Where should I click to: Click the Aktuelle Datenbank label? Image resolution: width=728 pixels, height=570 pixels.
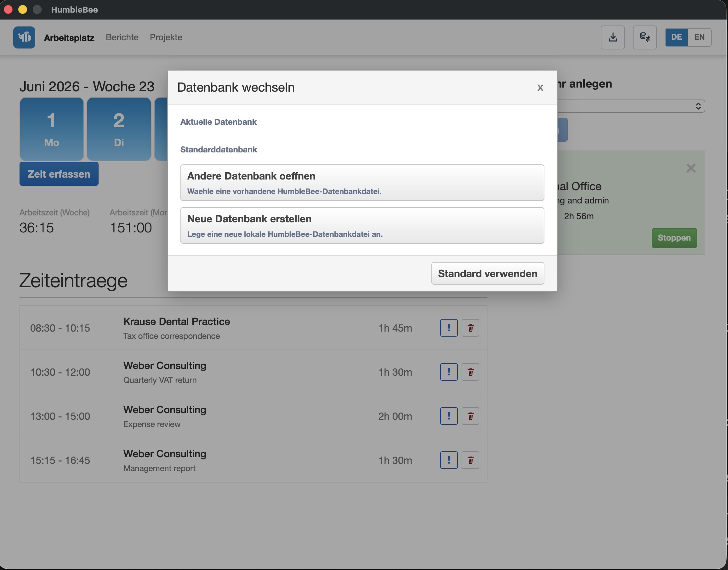click(x=218, y=122)
